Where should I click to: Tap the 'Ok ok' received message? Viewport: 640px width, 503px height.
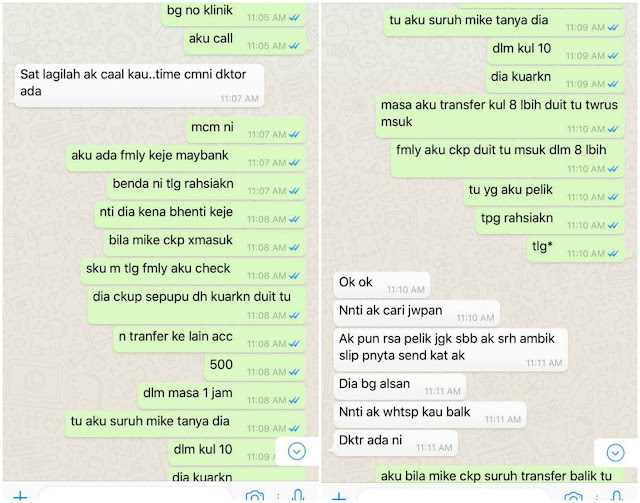coord(382,285)
